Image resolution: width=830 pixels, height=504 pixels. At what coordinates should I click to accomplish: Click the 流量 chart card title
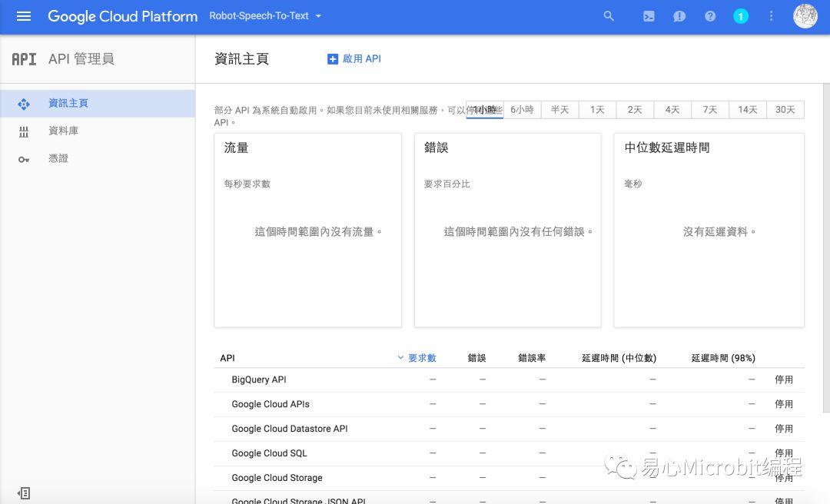click(236, 148)
